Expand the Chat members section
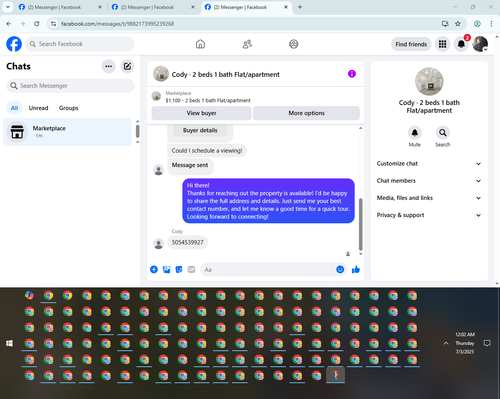The width and height of the screenshot is (500, 399). pos(429,181)
